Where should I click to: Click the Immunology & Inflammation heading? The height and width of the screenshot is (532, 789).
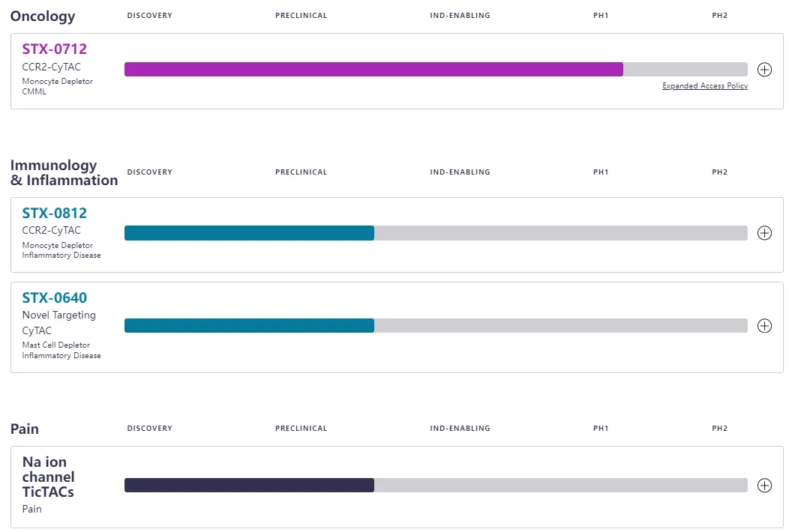point(64,173)
